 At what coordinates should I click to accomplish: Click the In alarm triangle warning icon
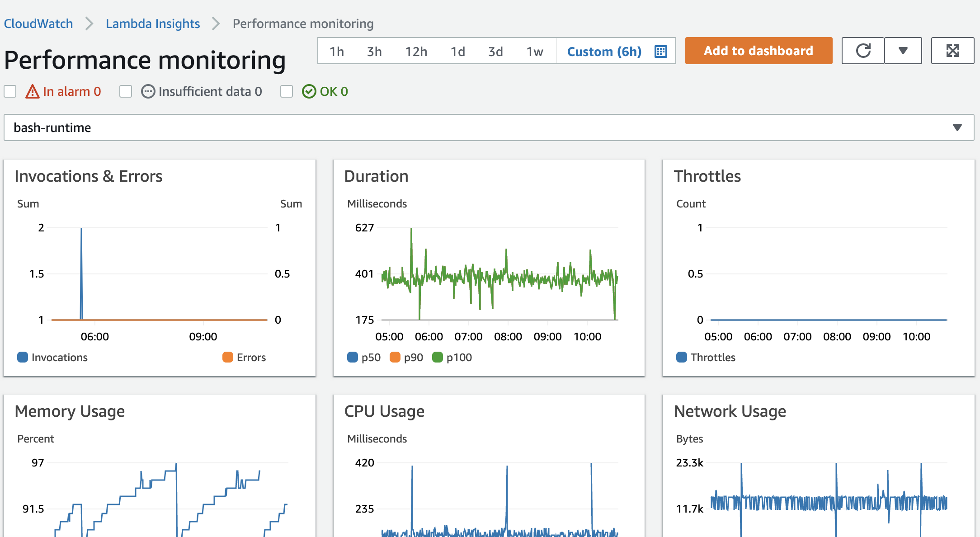32,92
